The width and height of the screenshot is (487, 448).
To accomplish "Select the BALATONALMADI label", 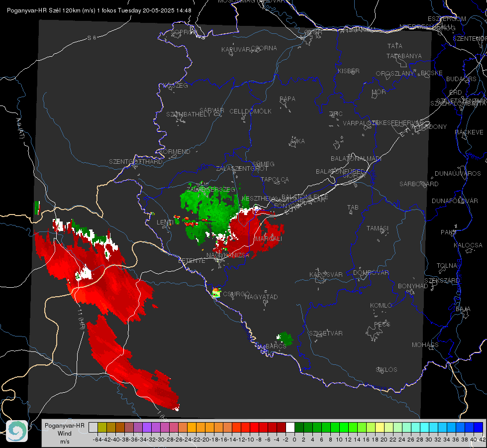I will (356, 159).
